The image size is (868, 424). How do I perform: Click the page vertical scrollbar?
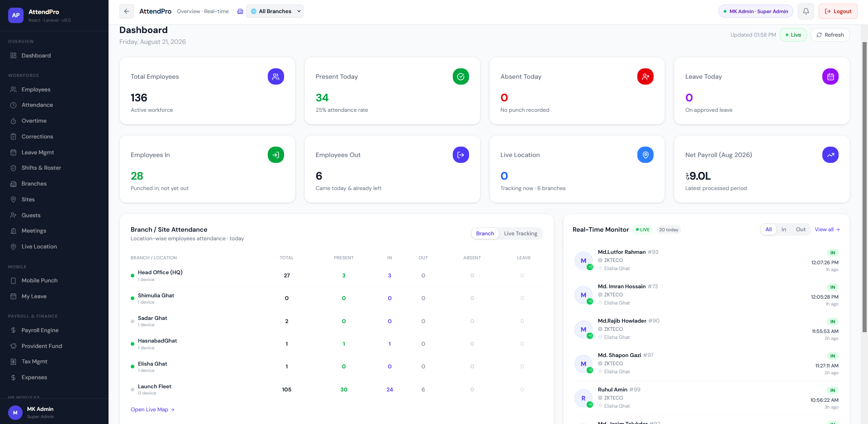tap(864, 187)
